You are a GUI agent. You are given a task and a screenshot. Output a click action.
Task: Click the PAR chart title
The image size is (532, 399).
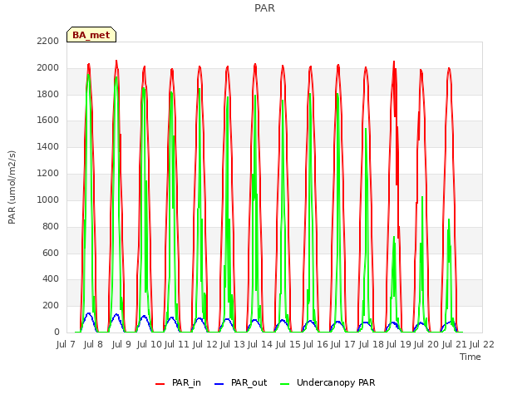tap(264, 7)
